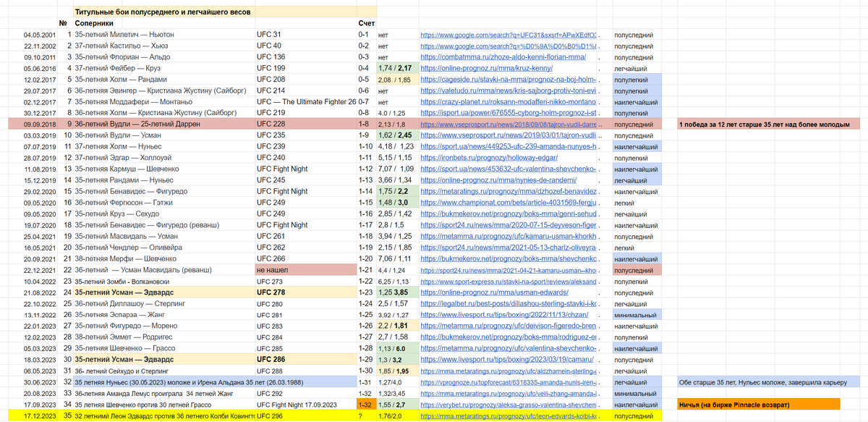
Task: Open sport24.ru 2020-07-15-deyveson link
Action: tap(508, 225)
